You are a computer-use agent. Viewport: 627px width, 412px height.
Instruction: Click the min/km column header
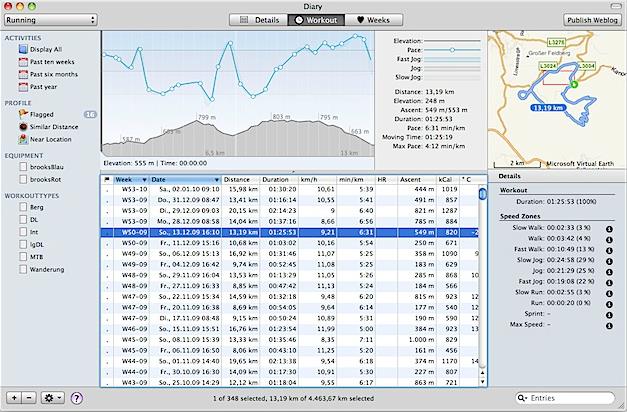[356, 180]
